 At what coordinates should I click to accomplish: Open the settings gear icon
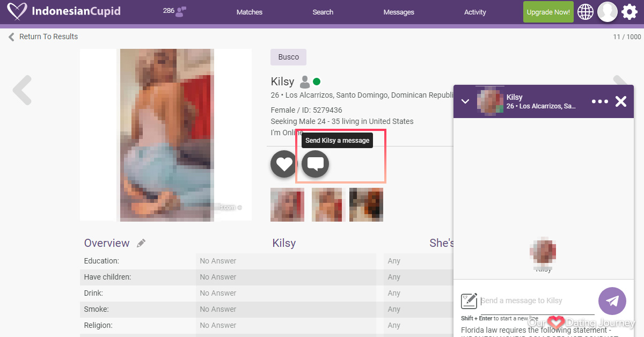click(x=629, y=12)
